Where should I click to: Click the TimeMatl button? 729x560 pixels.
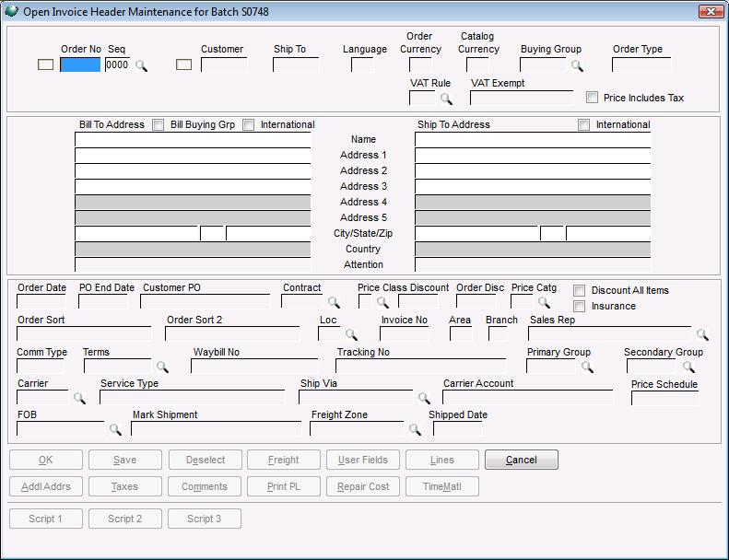point(442,486)
